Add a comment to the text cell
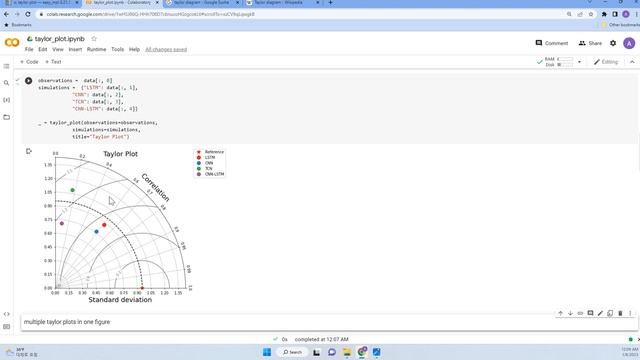Image resolution: width=640 pixels, height=360 pixels. [x=590, y=313]
